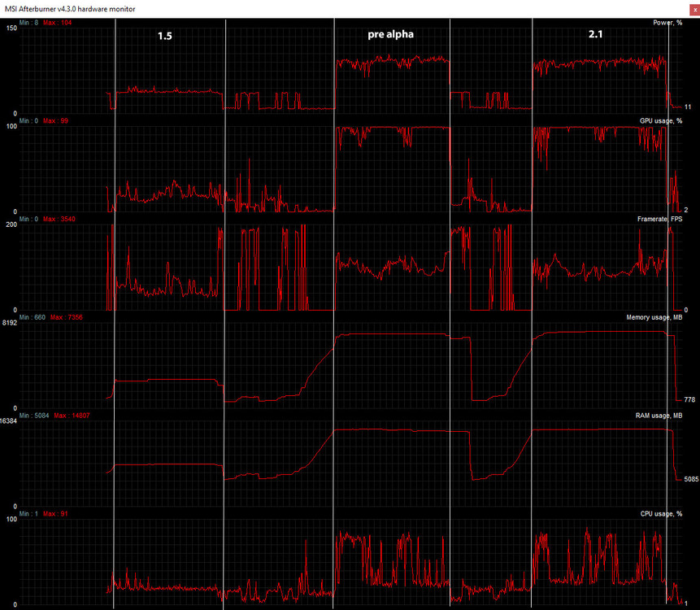Click the Framerate "Max : 3540" readout
The image size is (700, 610).
pos(59,220)
